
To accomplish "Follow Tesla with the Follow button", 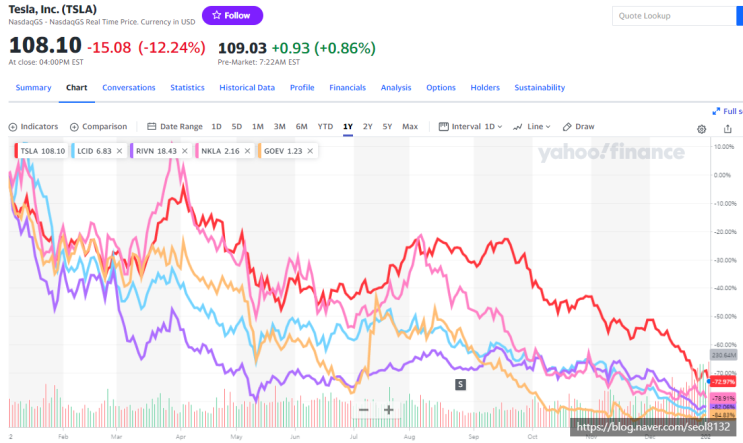I will (232, 16).
